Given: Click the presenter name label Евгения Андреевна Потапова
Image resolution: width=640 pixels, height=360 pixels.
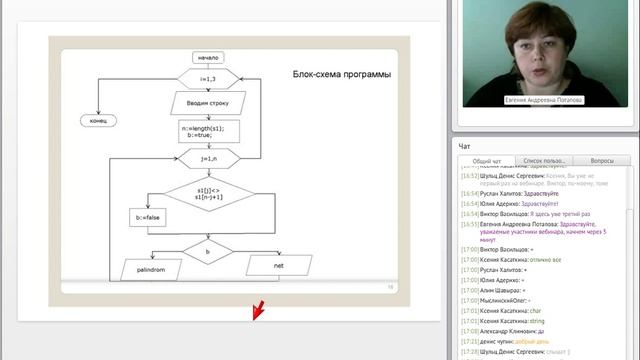Looking at the screenshot, I should pyautogui.click(x=544, y=100).
